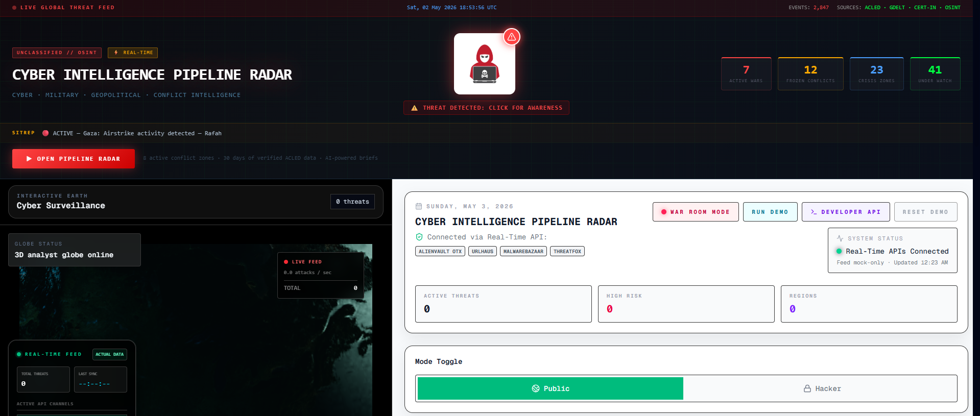Image resolution: width=980 pixels, height=416 pixels.
Task: Click the shield check icon near Connected
Action: pos(419,237)
